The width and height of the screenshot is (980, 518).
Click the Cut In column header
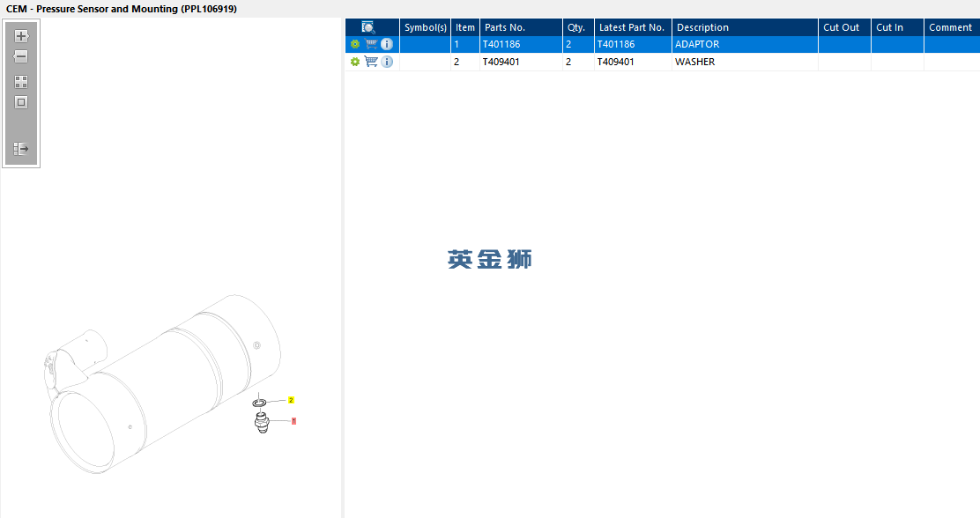[897, 27]
